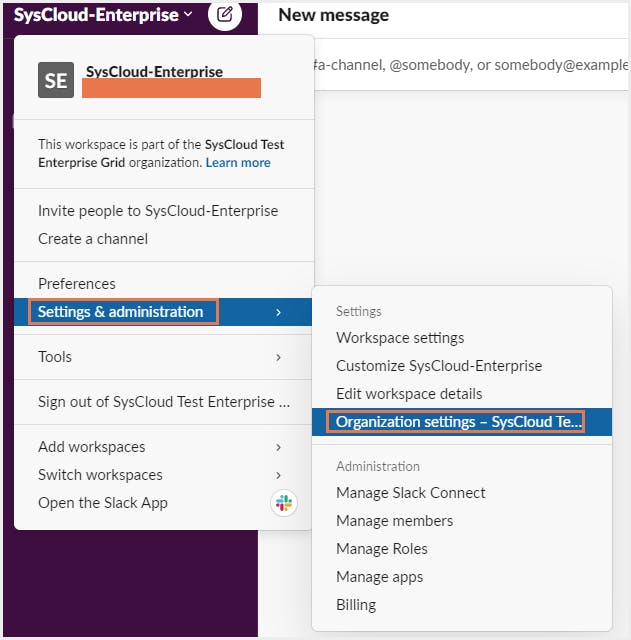This screenshot has width=631, height=640.
Task: Choose Customize SysCloud-Enterprise
Action: pyautogui.click(x=439, y=366)
